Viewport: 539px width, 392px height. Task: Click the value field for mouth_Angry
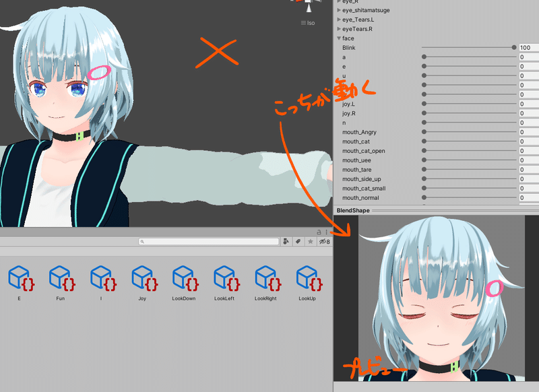pyautogui.click(x=529, y=132)
